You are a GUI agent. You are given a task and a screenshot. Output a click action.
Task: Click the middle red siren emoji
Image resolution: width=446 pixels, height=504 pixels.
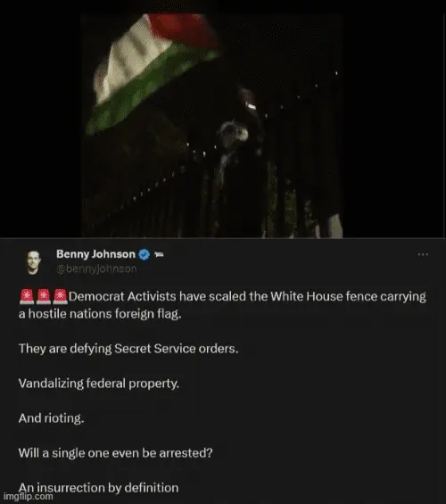click(43, 296)
